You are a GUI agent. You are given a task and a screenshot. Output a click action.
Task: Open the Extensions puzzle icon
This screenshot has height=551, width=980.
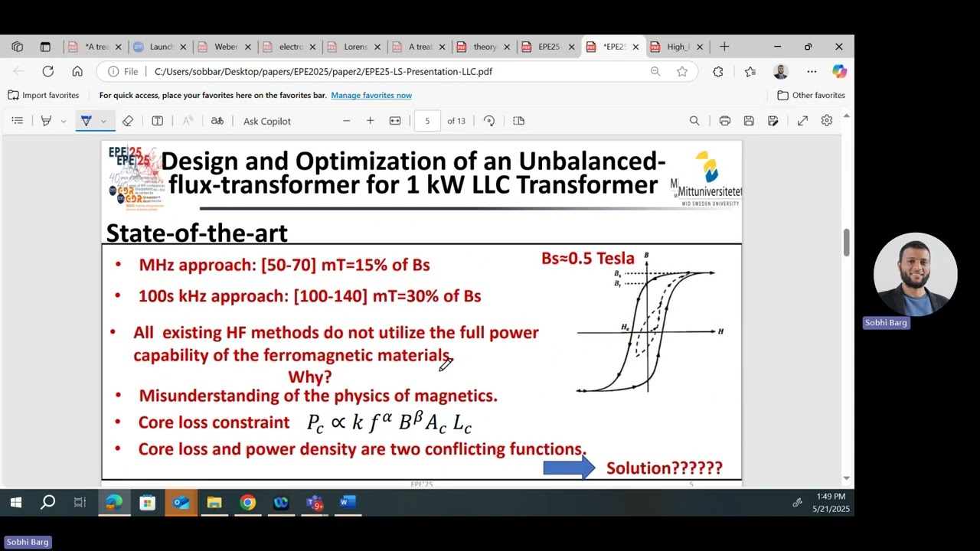717,71
